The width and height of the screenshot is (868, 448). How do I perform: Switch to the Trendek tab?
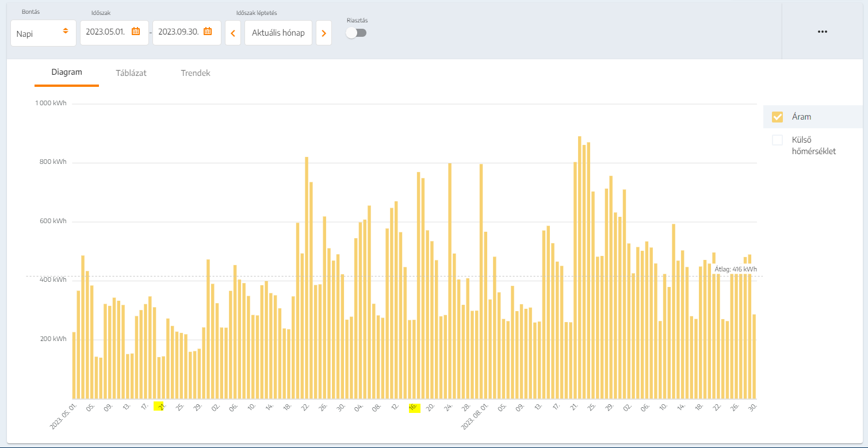[196, 73]
